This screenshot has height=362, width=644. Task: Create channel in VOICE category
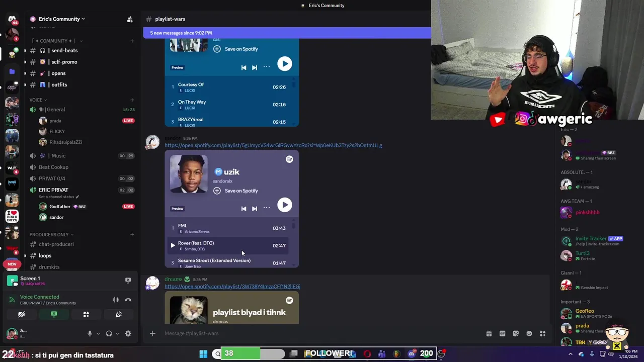(132, 100)
